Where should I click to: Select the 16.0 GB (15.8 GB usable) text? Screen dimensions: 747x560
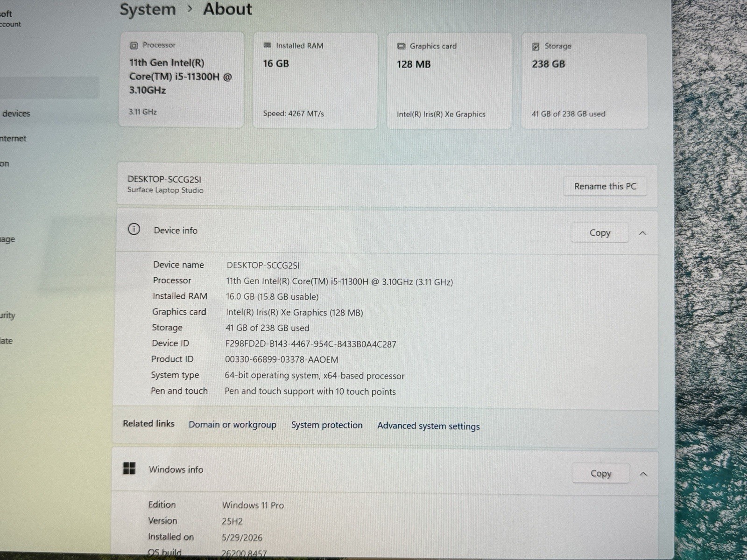pyautogui.click(x=272, y=296)
